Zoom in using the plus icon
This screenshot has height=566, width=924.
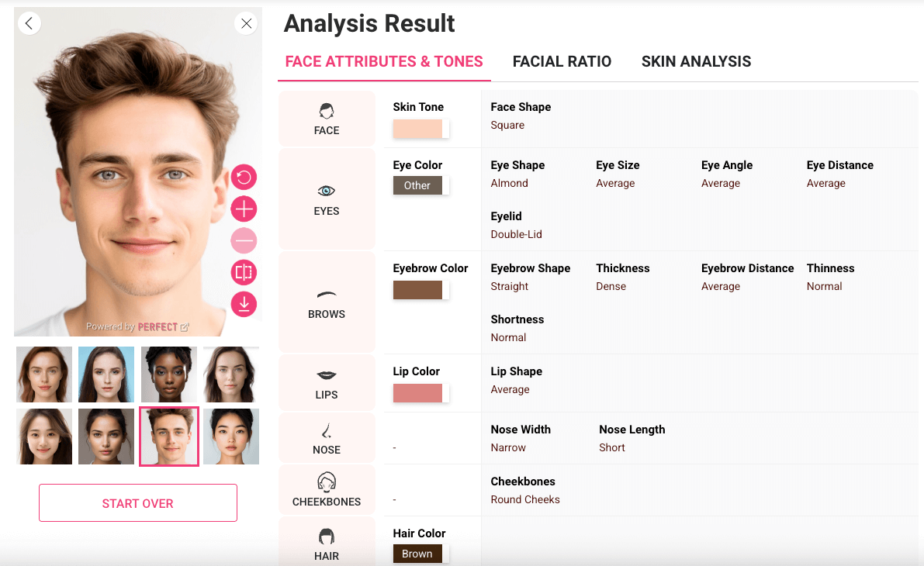[244, 209]
